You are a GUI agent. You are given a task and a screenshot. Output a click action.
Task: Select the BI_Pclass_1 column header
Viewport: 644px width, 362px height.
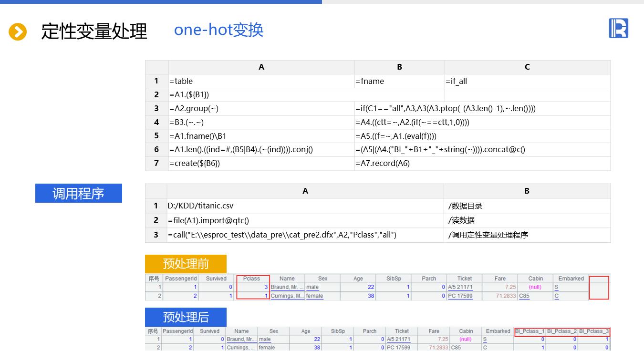(530, 331)
